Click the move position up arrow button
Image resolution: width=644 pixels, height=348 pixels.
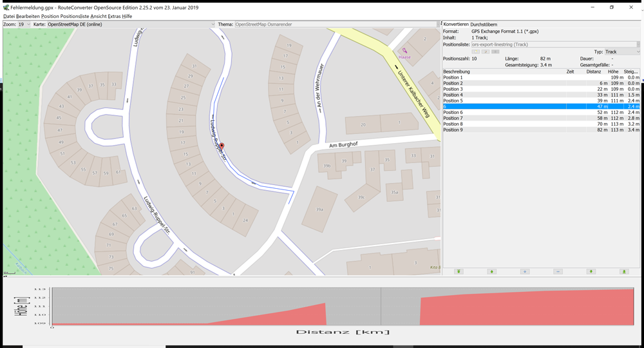point(491,272)
